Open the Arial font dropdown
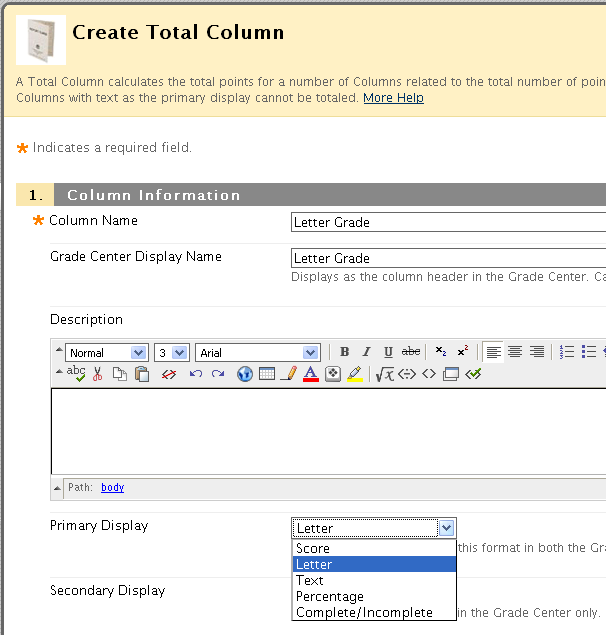Screen dimensions: 606x635 pyautogui.click(x=258, y=352)
